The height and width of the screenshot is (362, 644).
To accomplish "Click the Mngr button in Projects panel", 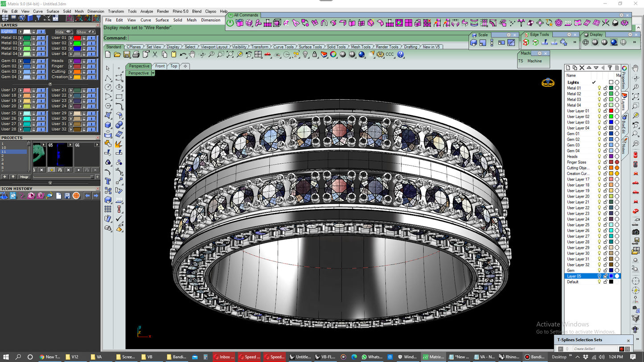I will [x=24, y=177].
